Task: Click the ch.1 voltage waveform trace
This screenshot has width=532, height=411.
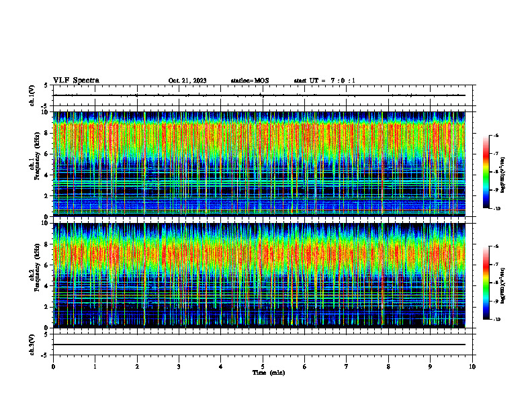Action: 259,95
